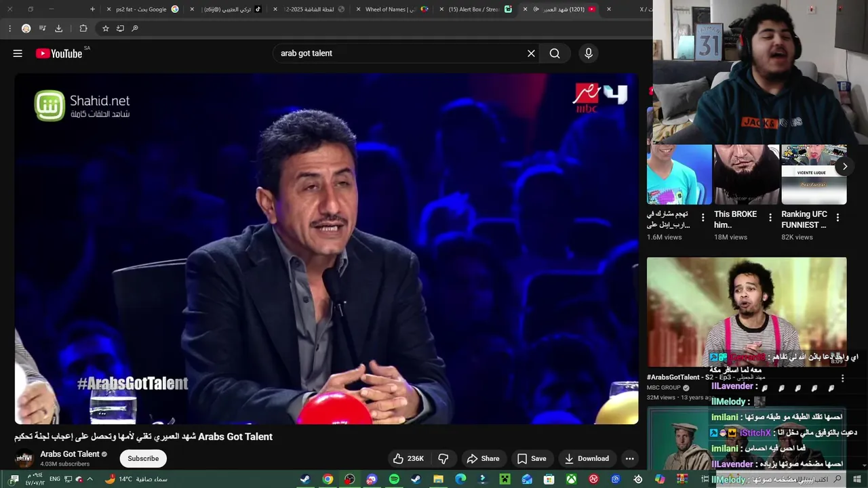Bookmark this page with the star icon
868x488 pixels.
tap(105, 28)
